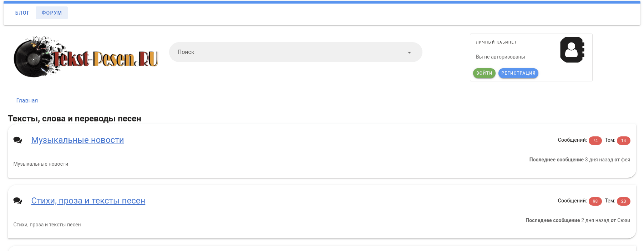Image resolution: width=644 pixels, height=251 pixels.
Task: Click the РЕГИСТРАЦИЯ button
Action: point(518,73)
